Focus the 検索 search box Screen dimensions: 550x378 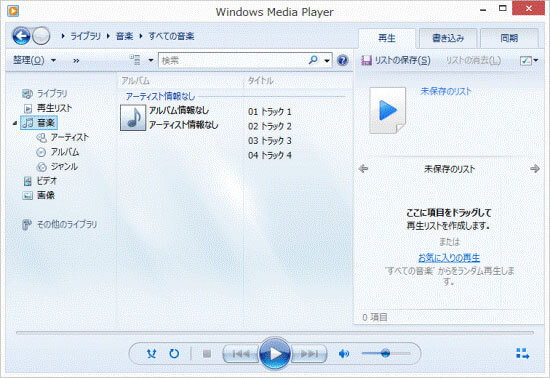pos(232,60)
